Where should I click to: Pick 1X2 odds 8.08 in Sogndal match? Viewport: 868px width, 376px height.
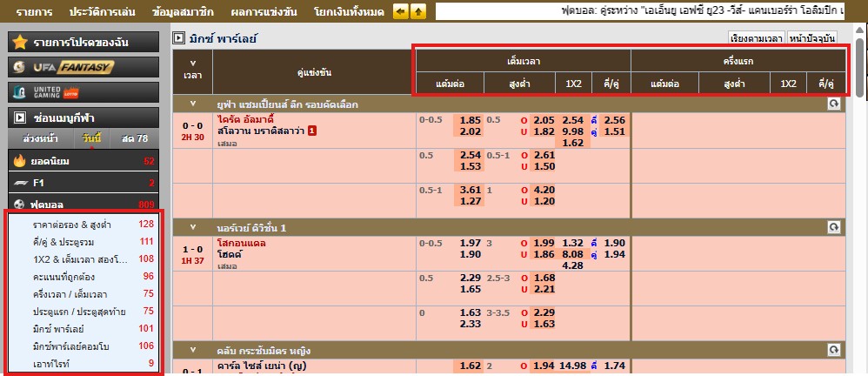pos(573,254)
